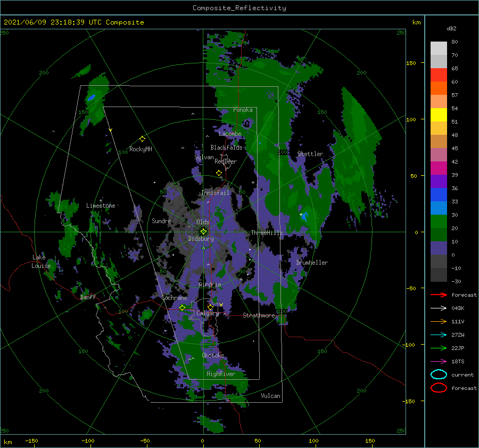Click the Sundre label on map

[x=161, y=221]
